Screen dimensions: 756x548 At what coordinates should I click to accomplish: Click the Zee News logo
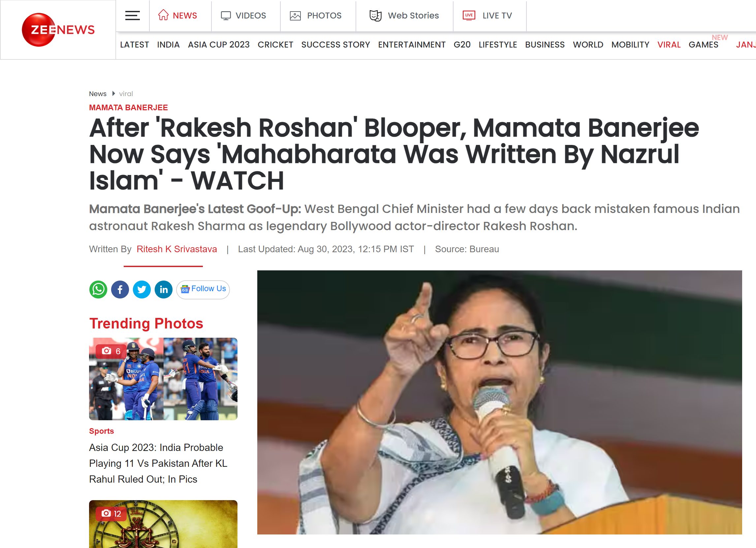tap(58, 30)
